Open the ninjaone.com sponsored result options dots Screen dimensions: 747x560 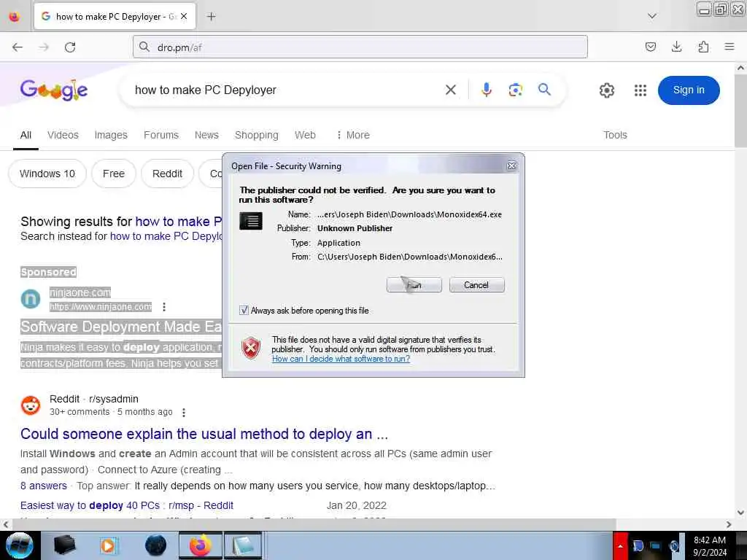[x=164, y=307]
